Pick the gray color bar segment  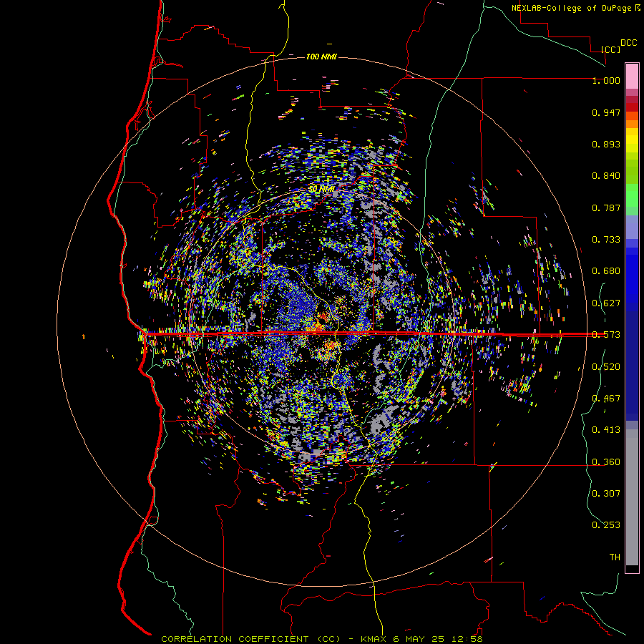(x=632, y=497)
